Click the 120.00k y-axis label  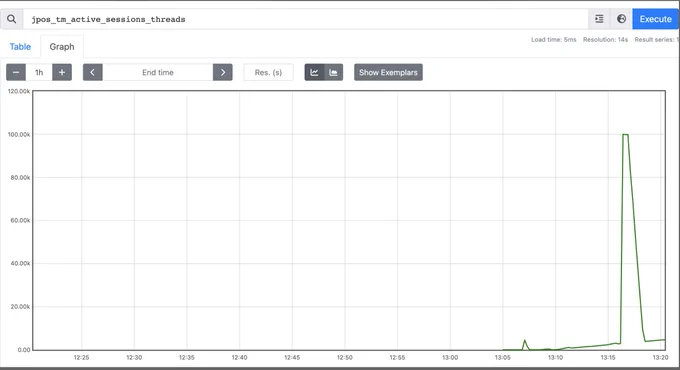pyautogui.click(x=19, y=92)
